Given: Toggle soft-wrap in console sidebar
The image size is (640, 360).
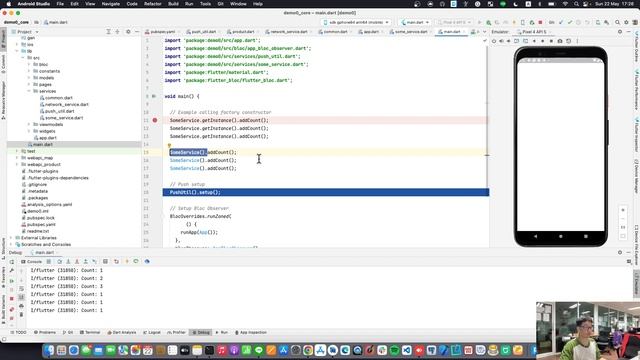Looking at the screenshot, I should tap(22, 288).
